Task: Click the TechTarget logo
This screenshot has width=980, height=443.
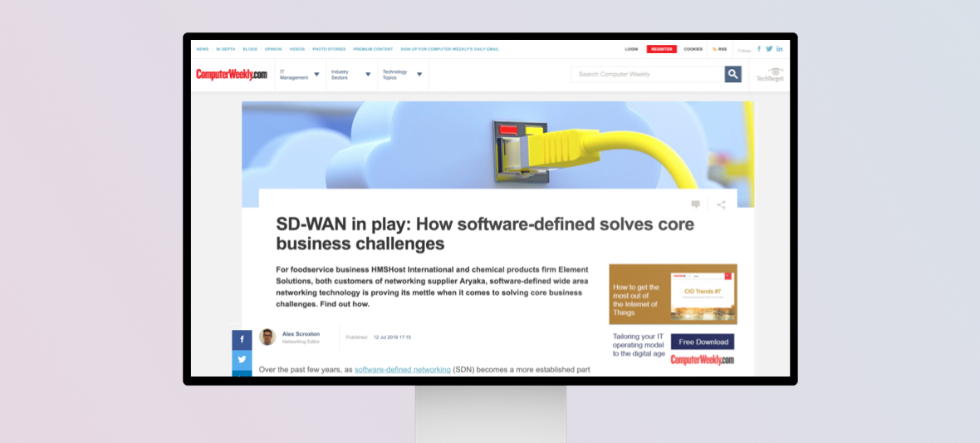Action: (770, 75)
